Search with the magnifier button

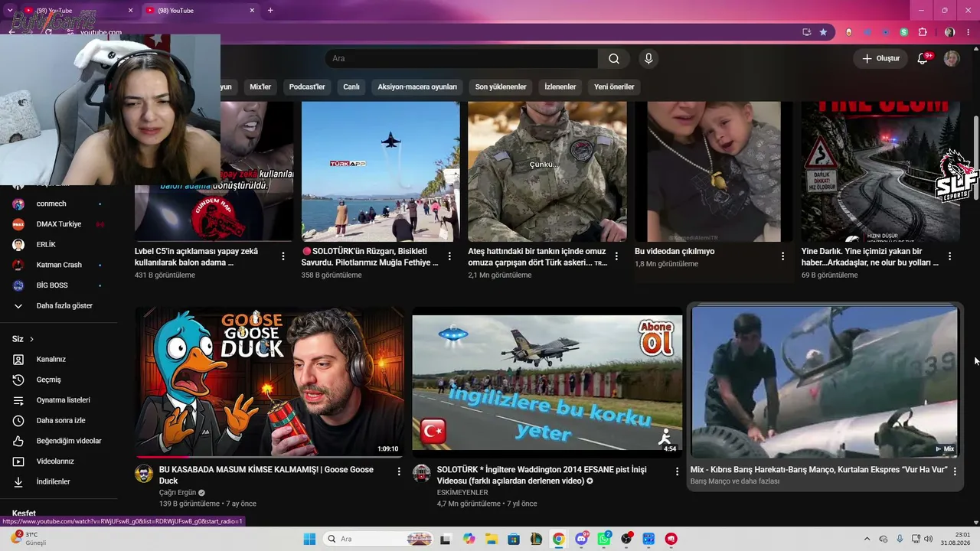614,59
